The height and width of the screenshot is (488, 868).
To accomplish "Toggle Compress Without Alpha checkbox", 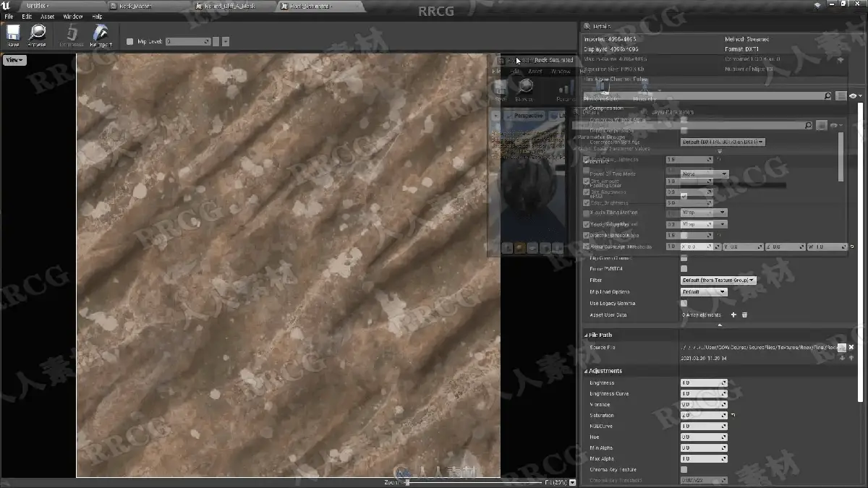I will 684,120.
